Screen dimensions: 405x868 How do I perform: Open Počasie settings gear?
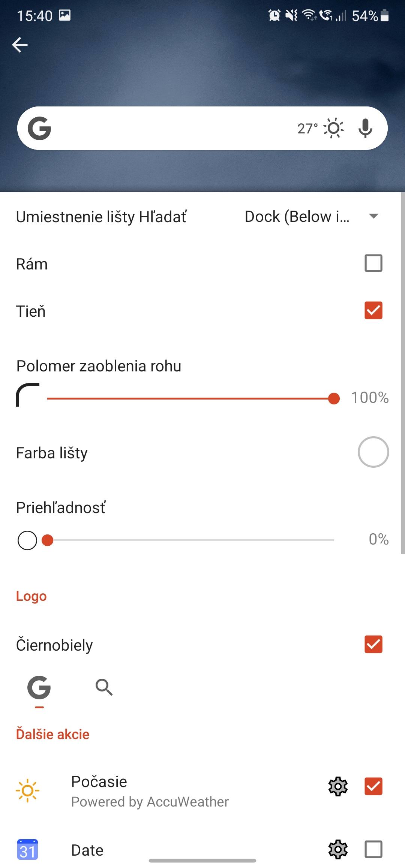point(338,786)
